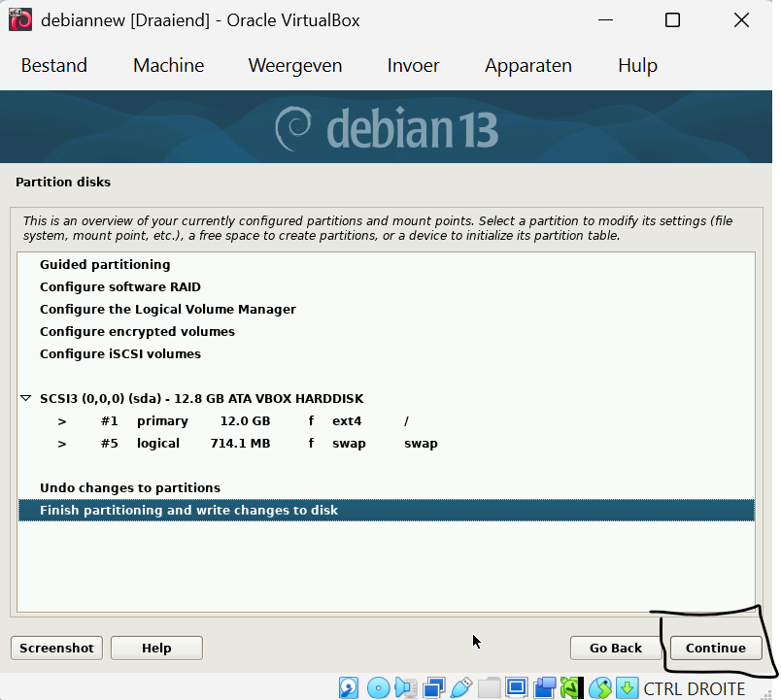Click the Help button
The width and height of the screenshot is (781, 700).
click(156, 648)
